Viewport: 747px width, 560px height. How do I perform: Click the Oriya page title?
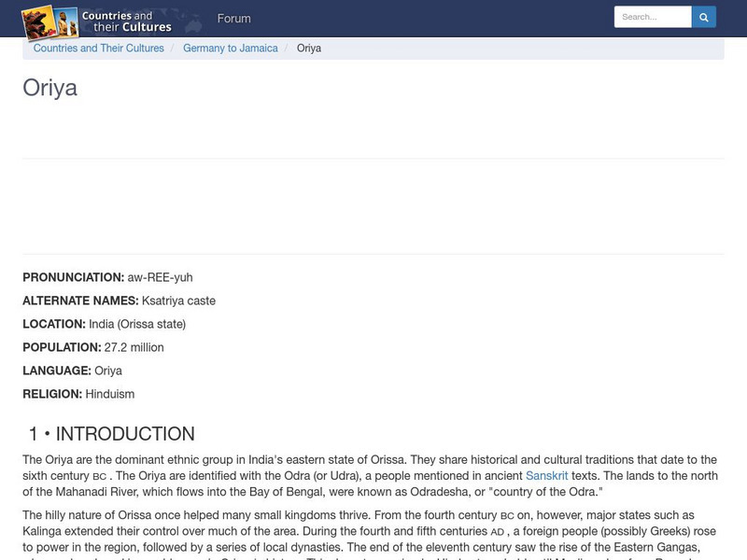50,88
